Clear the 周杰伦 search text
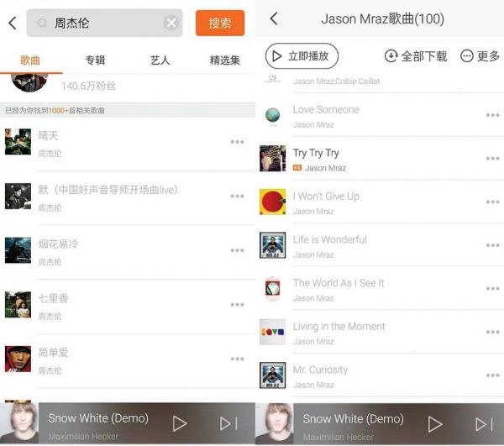The image size is (504, 446). coord(171,23)
